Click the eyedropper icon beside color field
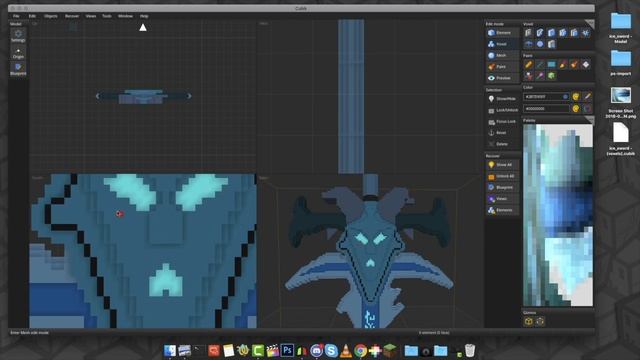640x360 pixels. pos(587,97)
